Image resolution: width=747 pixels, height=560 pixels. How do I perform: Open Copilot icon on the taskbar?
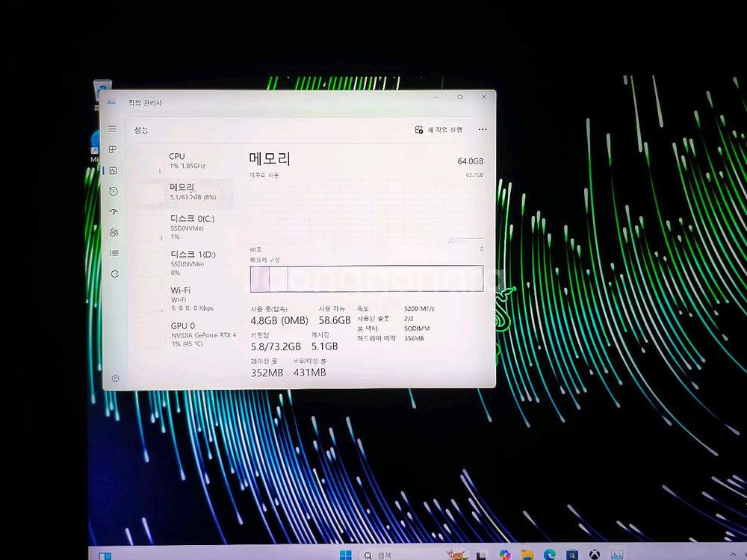(x=504, y=555)
